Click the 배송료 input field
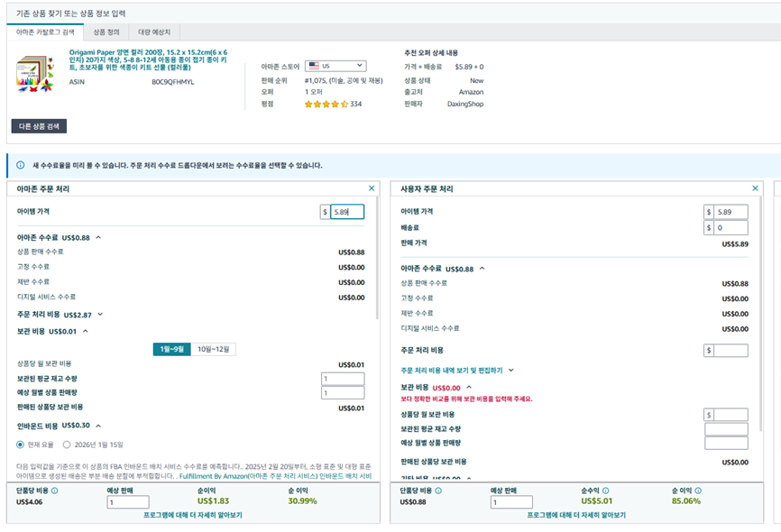Screen dimensions: 781x532 point(730,227)
